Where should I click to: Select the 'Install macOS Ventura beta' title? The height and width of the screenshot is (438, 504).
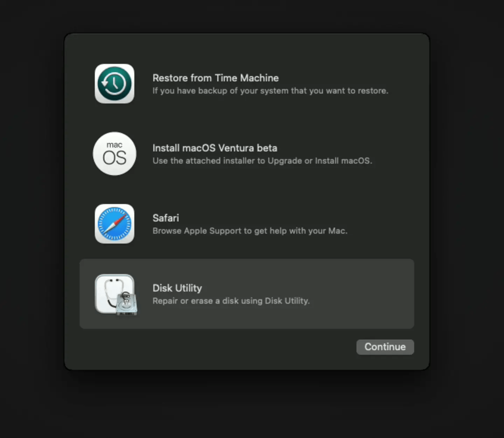click(x=215, y=148)
